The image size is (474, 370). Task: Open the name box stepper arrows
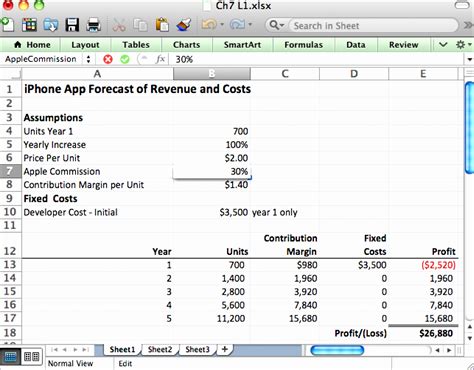pyautogui.click(x=88, y=59)
